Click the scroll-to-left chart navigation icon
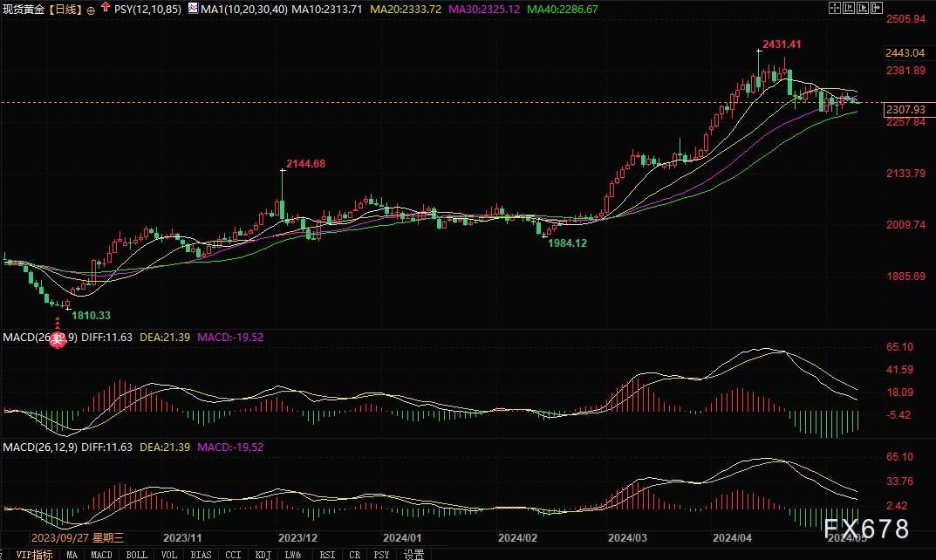936x560 pixels. [847, 7]
